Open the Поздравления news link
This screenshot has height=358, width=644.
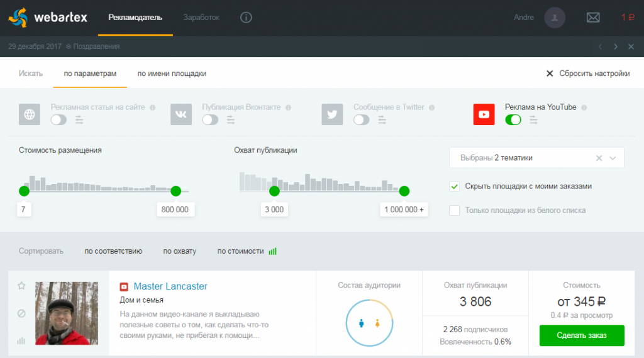click(x=96, y=46)
